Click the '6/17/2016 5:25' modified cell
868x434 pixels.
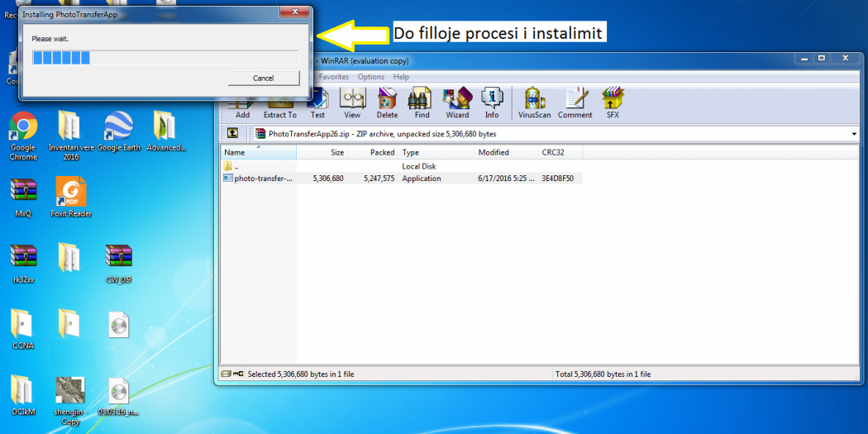507,179
